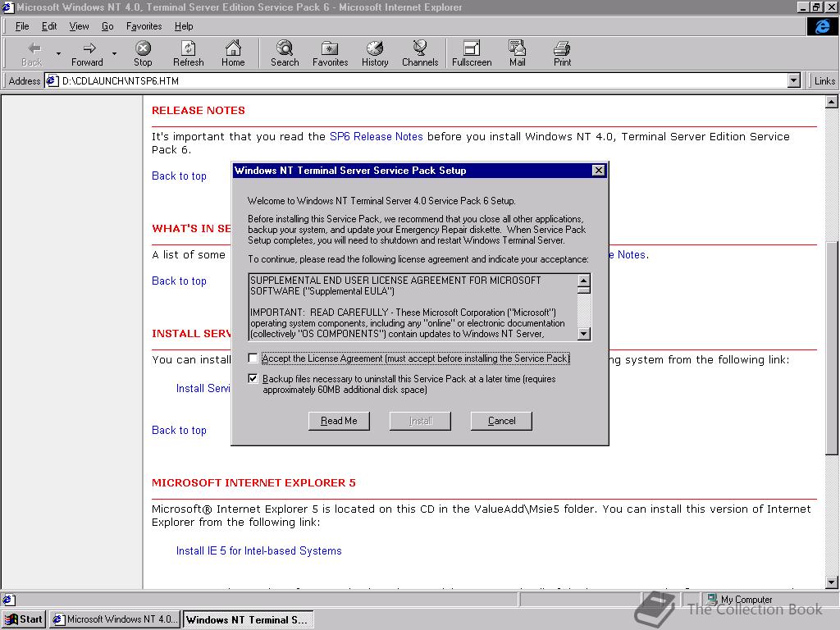Click My Computer zone status indicator

(746, 600)
